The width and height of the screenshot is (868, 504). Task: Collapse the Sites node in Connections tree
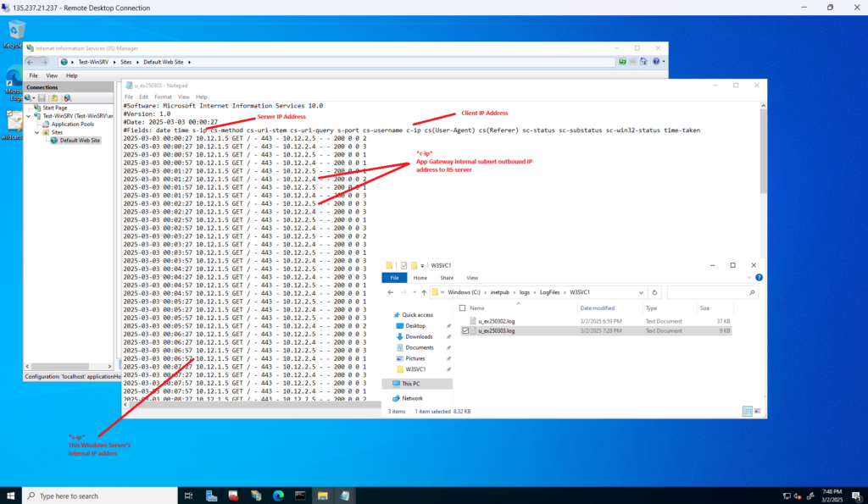(x=36, y=132)
